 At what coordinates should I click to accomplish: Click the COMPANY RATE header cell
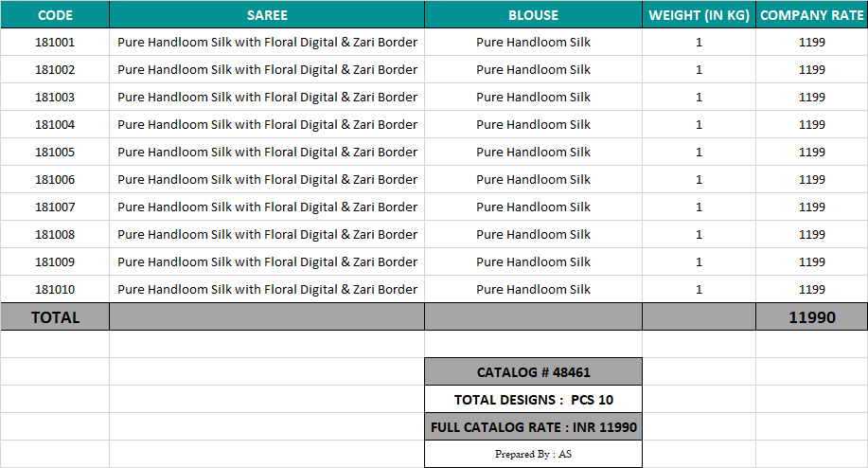pos(811,15)
